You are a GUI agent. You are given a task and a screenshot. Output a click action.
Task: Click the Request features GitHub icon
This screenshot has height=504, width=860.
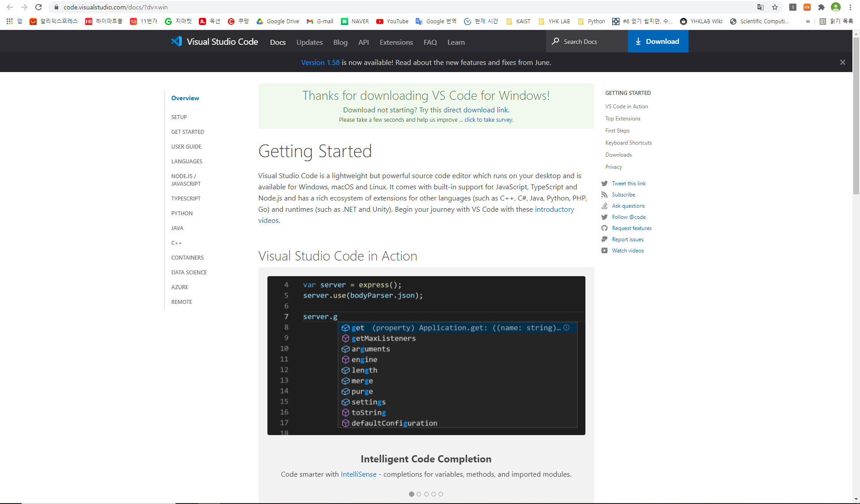click(604, 228)
